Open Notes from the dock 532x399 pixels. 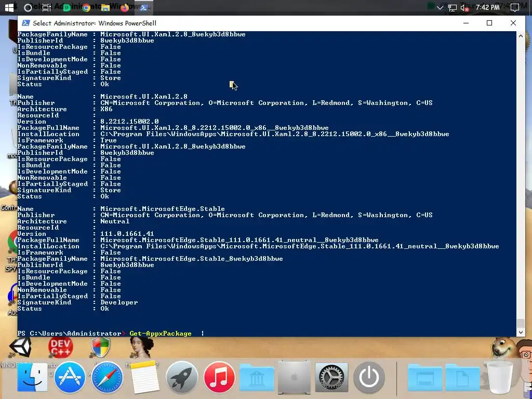(144, 377)
